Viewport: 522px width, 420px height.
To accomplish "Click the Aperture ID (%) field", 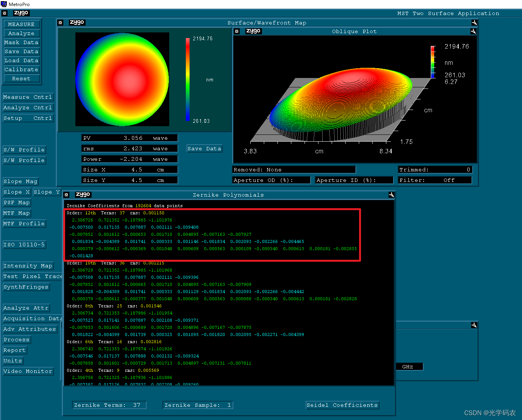I will click(x=354, y=180).
